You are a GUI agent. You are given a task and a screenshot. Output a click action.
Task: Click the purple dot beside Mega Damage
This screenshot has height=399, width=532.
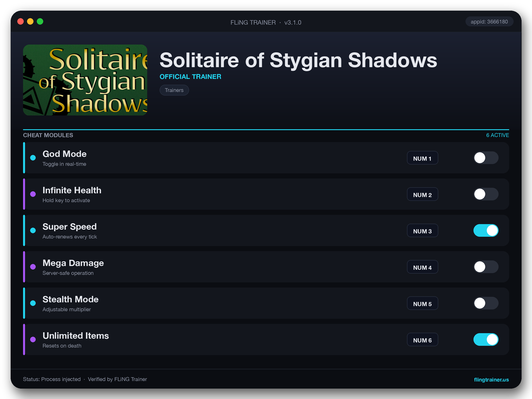[x=33, y=267]
